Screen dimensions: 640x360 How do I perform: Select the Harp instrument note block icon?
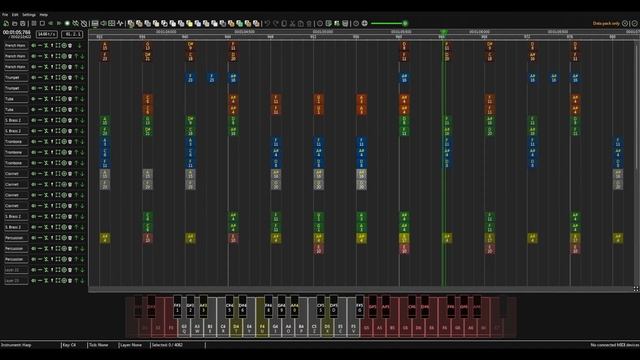point(131,24)
